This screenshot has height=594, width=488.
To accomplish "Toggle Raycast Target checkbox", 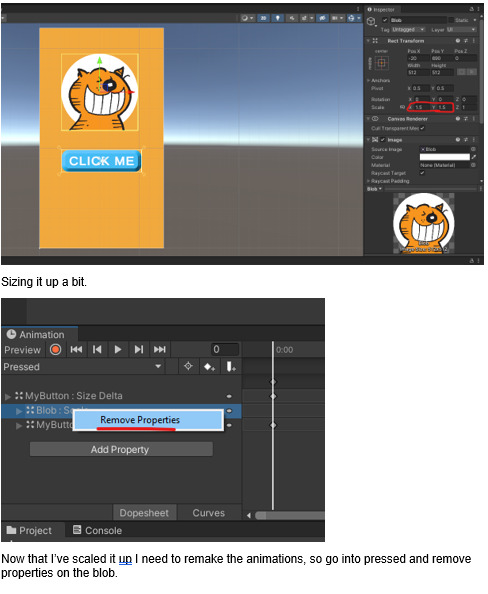I will [422, 173].
